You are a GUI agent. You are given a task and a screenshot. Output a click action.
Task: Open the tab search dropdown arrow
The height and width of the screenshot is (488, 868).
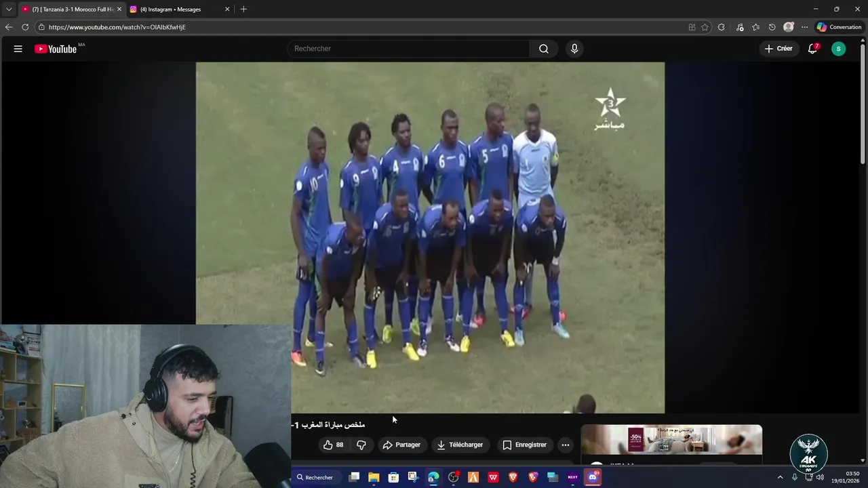[x=9, y=9]
